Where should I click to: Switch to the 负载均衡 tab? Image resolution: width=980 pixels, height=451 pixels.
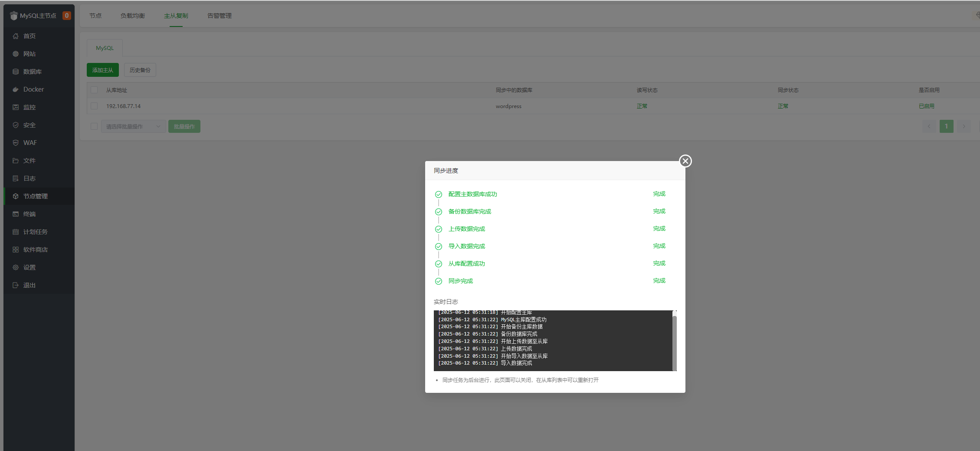[133, 16]
